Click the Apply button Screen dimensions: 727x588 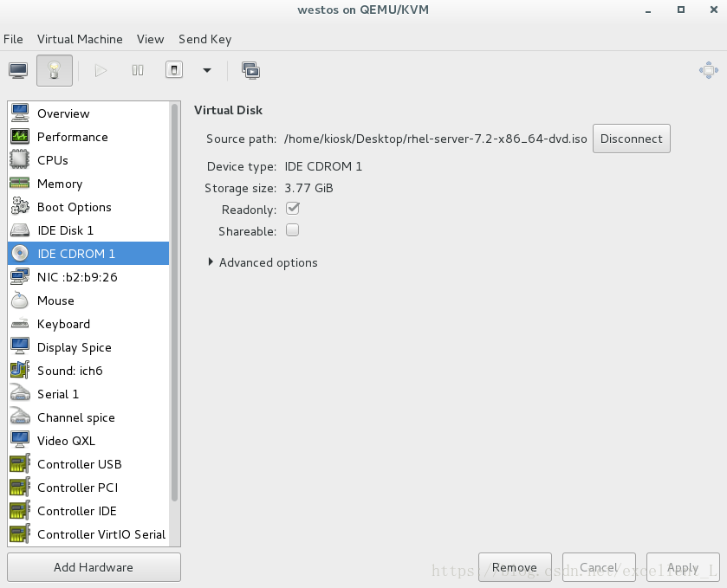(x=683, y=567)
